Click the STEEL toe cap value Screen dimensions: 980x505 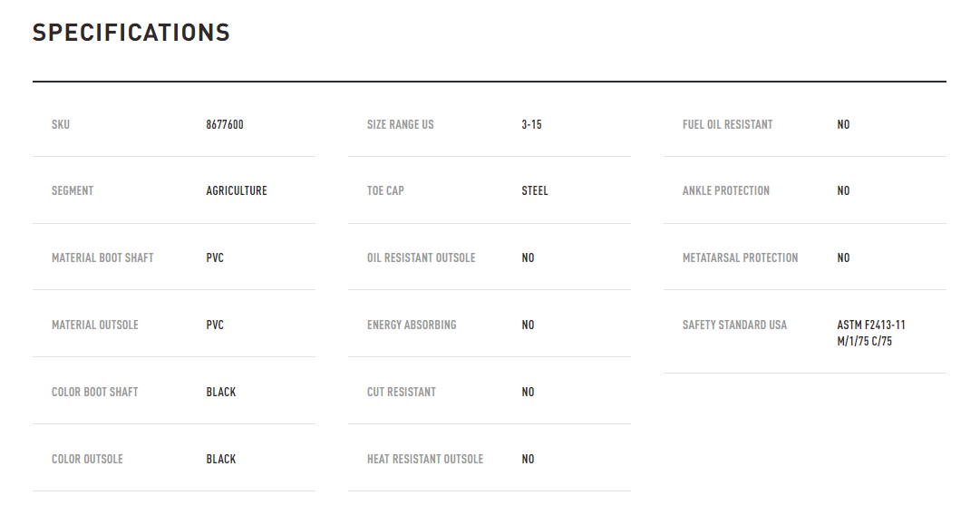pos(535,190)
